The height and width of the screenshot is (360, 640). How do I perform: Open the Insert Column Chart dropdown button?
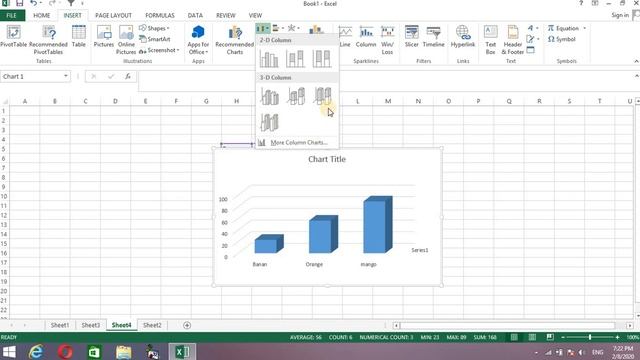(x=263, y=28)
